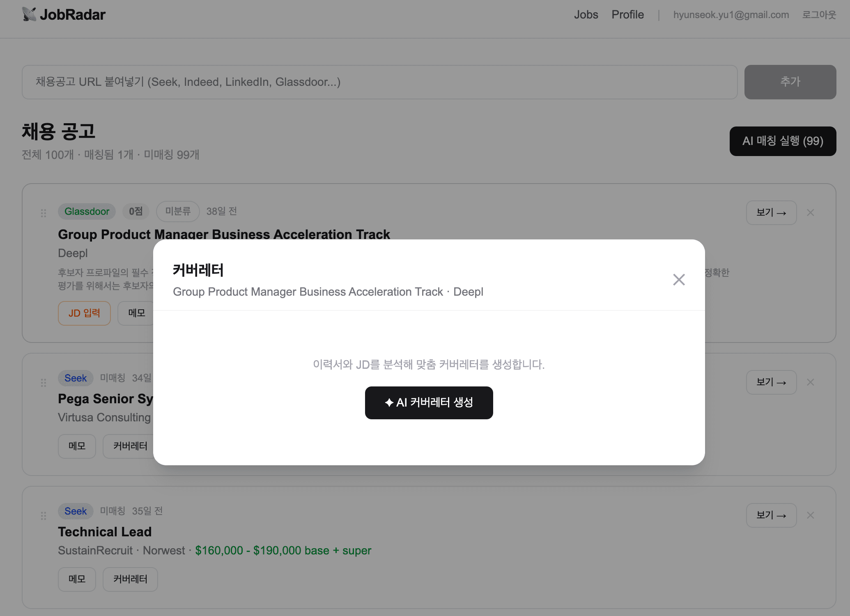Click the 0점 score badge
Viewport: 850px width, 616px height.
(136, 211)
